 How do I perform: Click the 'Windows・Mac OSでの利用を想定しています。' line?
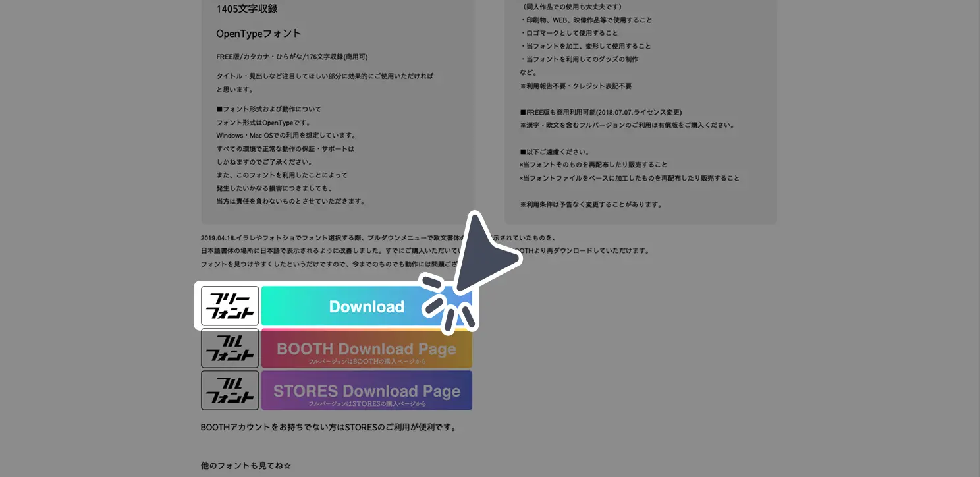(286, 136)
